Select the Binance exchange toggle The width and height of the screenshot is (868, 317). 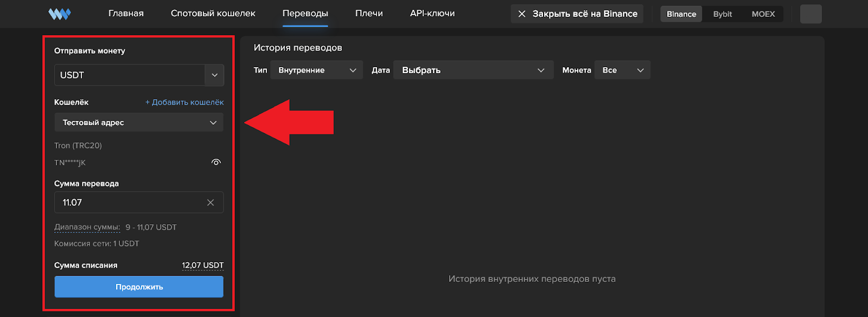[681, 14]
